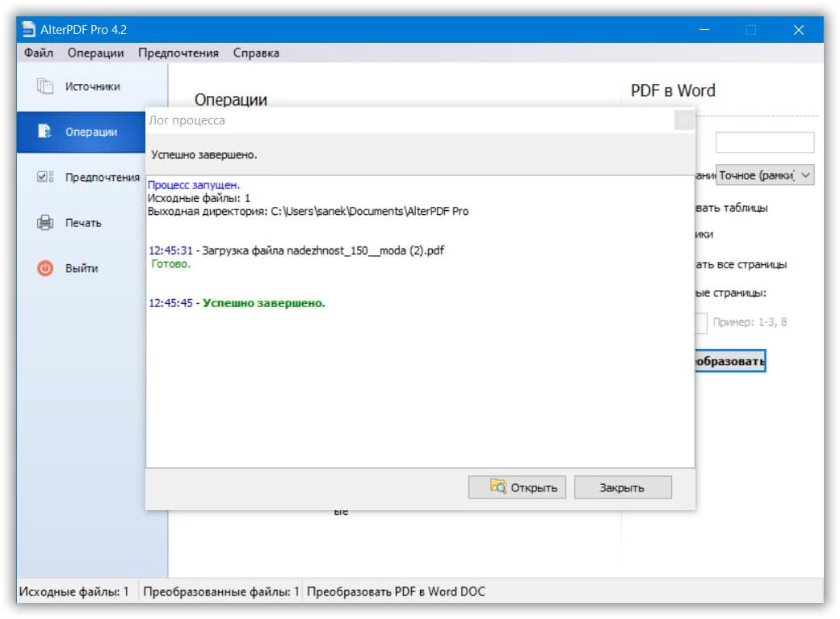Click the Preferences (Предпочтения) checklist icon

[x=45, y=177]
